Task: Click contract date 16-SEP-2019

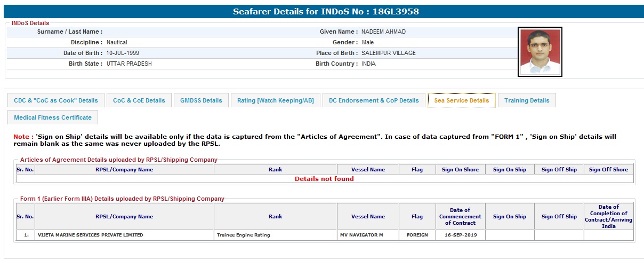Action: [460, 235]
